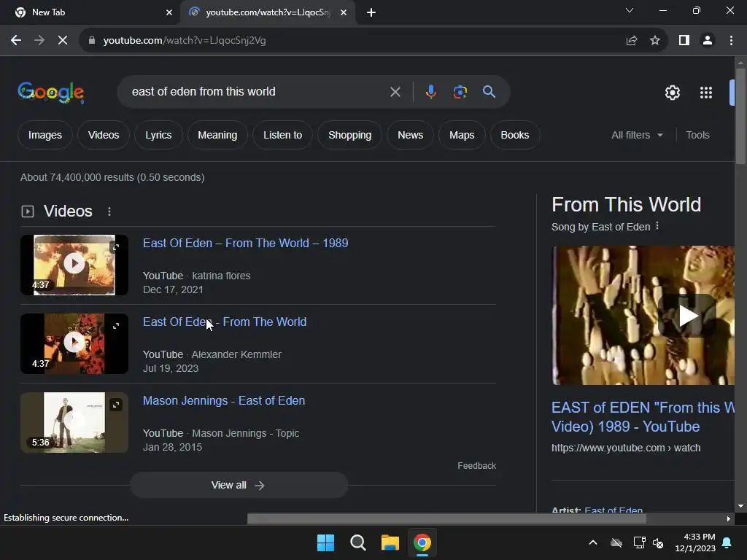Clear the Google search box
Image resolution: width=747 pixels, height=560 pixels.
coord(395,92)
